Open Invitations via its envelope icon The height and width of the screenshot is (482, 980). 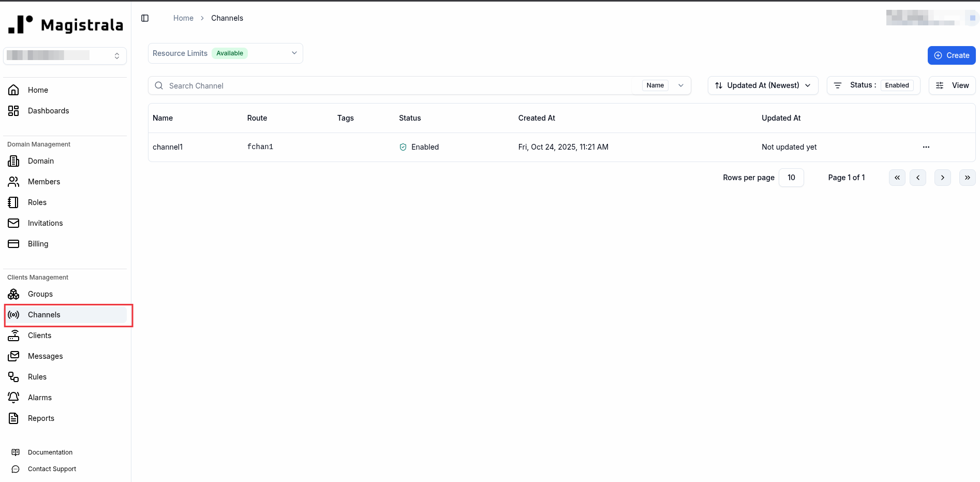pos(13,223)
